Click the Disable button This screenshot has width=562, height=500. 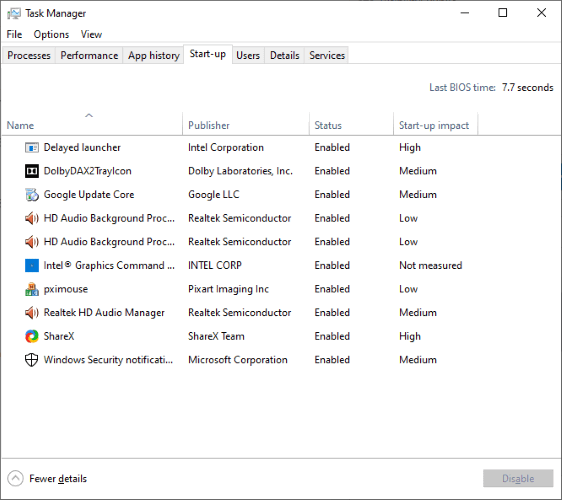click(x=518, y=478)
